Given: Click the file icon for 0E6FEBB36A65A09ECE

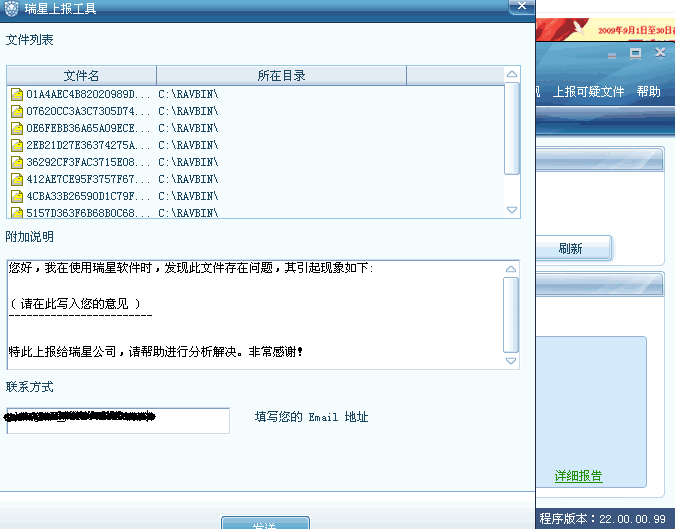Looking at the screenshot, I should (x=17, y=128).
